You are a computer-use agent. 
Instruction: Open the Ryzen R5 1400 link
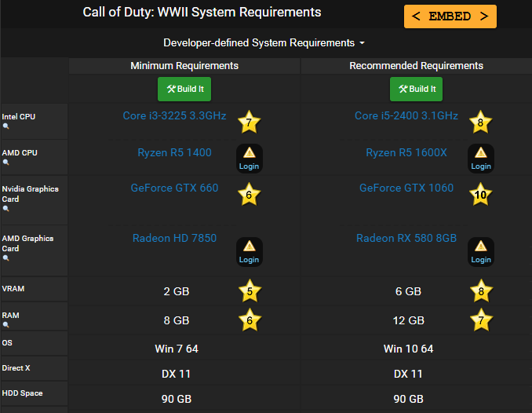click(174, 152)
